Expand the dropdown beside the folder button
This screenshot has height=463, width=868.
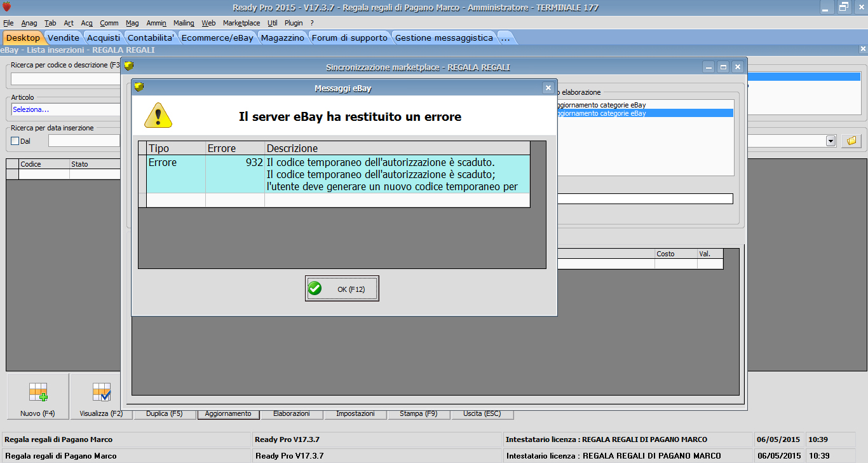[x=830, y=141]
